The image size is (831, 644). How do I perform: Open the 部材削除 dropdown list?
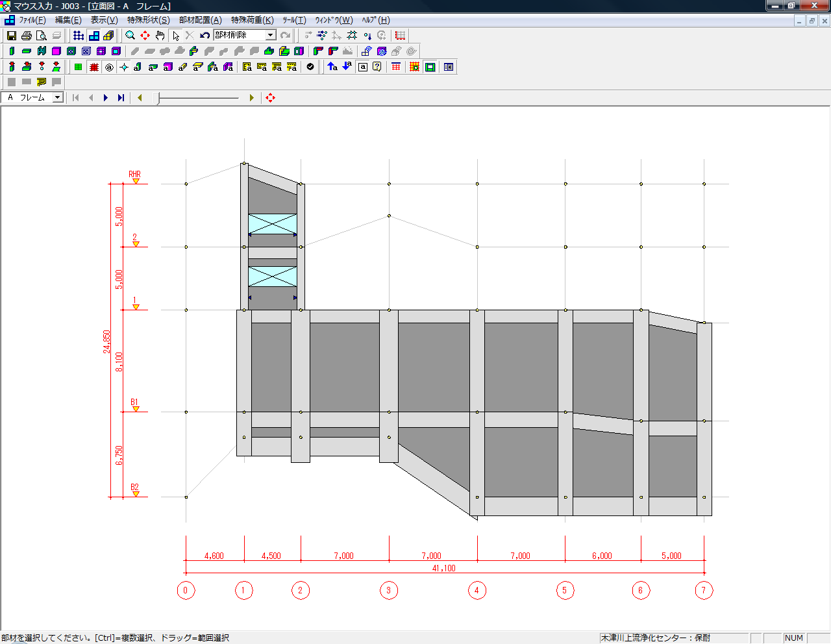(271, 35)
